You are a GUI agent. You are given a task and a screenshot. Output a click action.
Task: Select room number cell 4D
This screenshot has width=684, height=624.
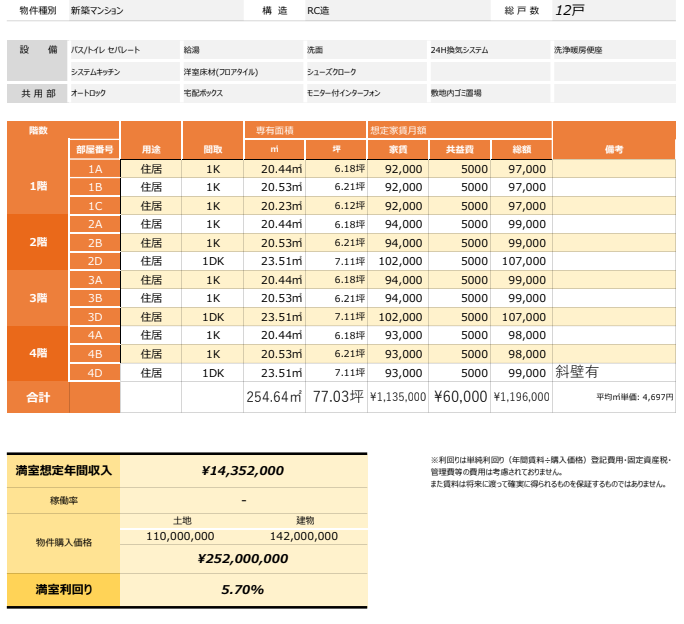pos(95,373)
